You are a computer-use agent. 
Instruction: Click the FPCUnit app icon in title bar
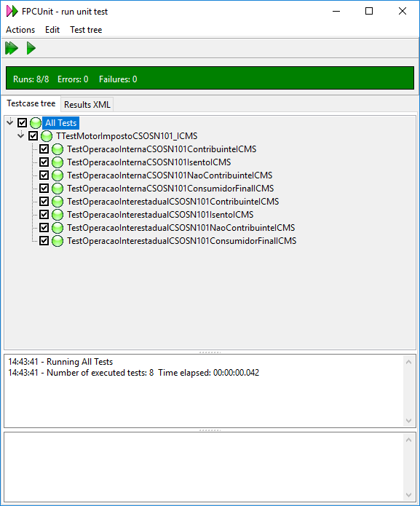[12, 12]
